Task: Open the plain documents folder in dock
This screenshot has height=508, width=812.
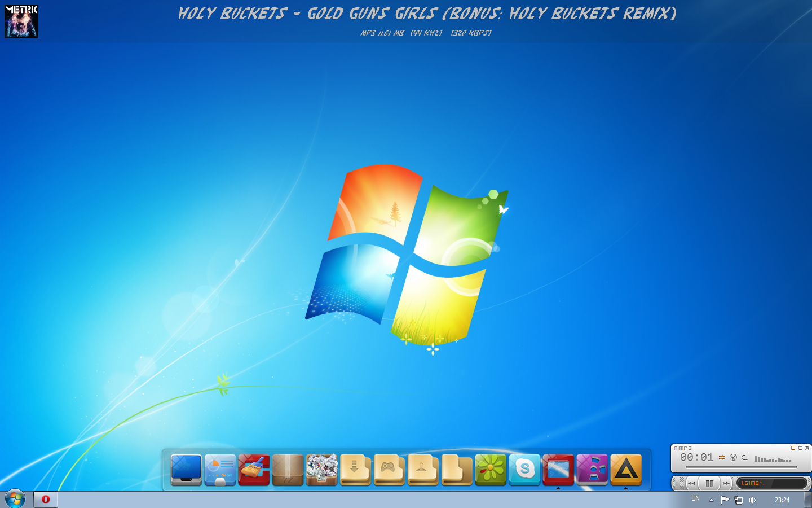Action: pyautogui.click(x=457, y=470)
